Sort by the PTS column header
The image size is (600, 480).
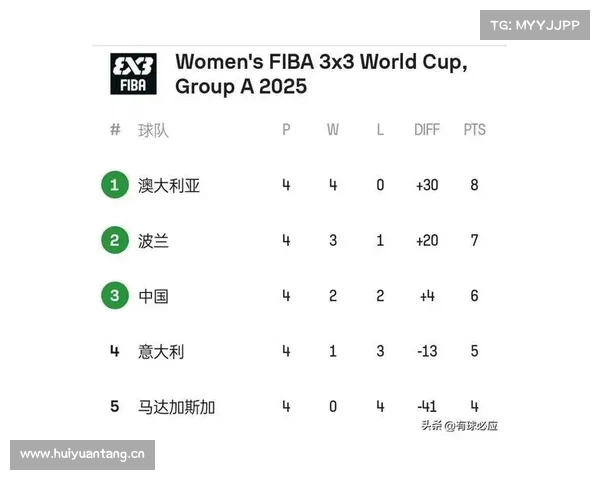pos(474,130)
